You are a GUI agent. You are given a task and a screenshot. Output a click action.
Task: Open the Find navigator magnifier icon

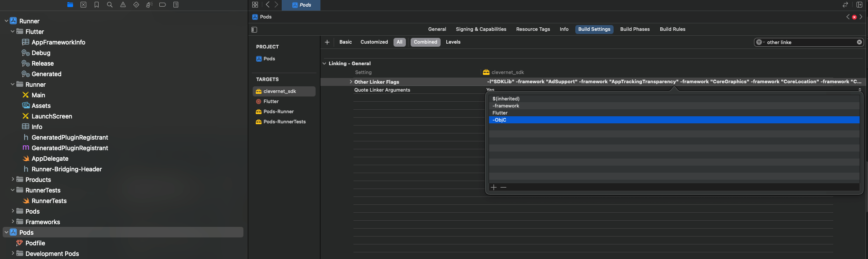(x=110, y=5)
